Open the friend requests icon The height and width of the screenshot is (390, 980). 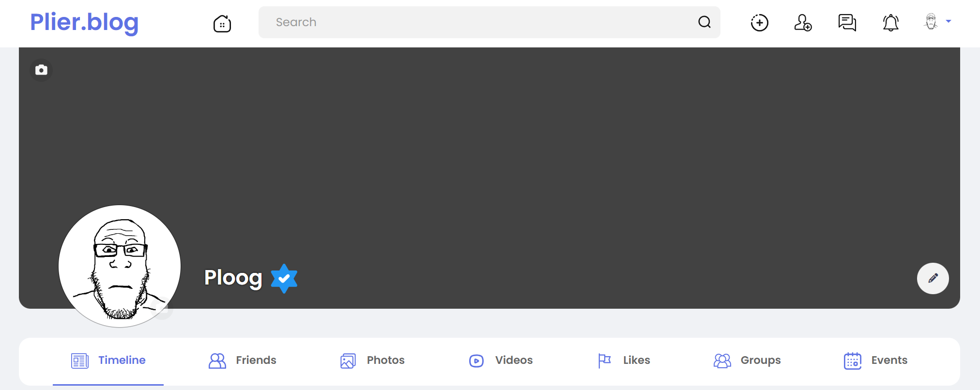pyautogui.click(x=803, y=23)
